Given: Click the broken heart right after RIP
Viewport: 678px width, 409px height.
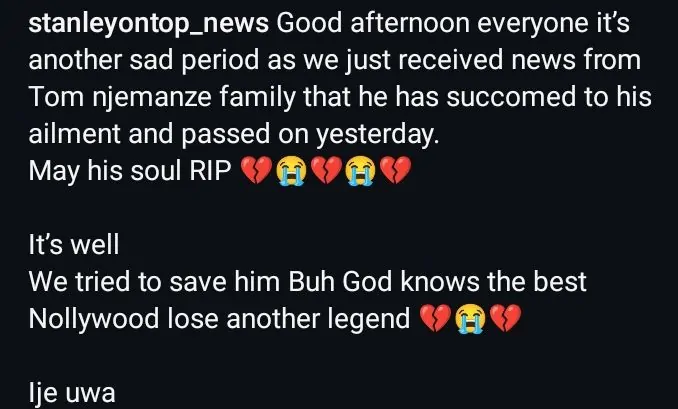Looking at the screenshot, I should [x=256, y=170].
